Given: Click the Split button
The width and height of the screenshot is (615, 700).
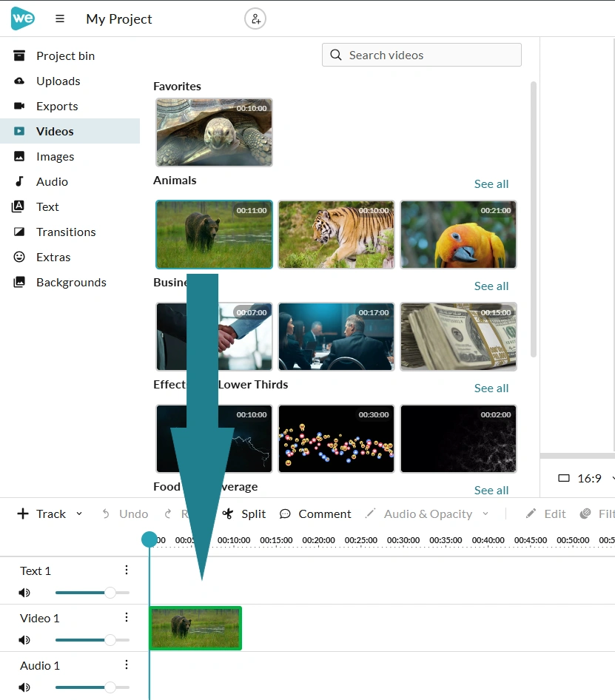Looking at the screenshot, I should click(x=244, y=514).
